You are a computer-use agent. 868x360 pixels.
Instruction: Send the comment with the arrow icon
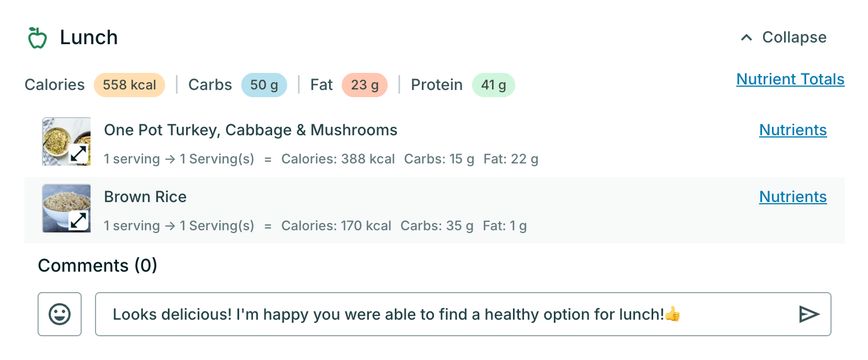(x=809, y=314)
